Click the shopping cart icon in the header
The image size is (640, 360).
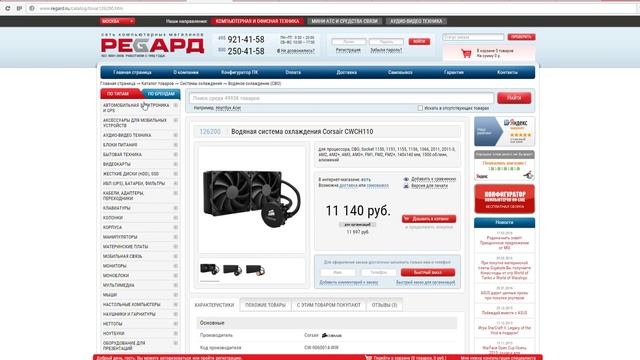(x=466, y=53)
